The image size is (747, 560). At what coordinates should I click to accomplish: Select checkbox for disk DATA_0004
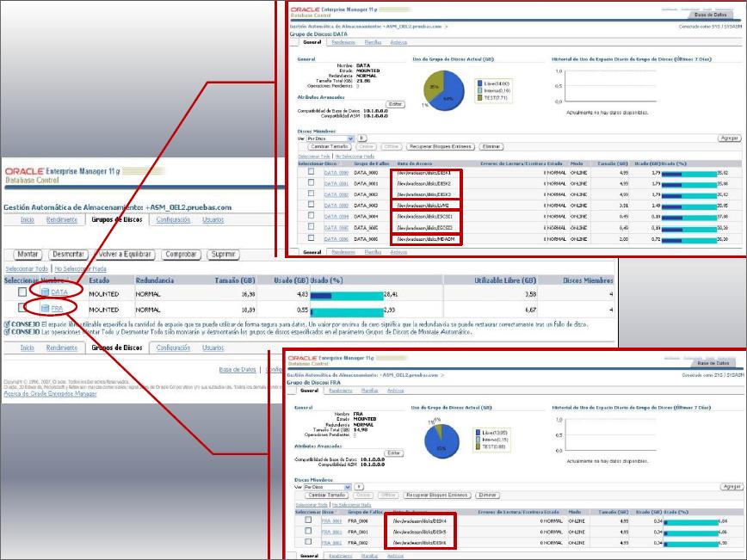tap(311, 216)
